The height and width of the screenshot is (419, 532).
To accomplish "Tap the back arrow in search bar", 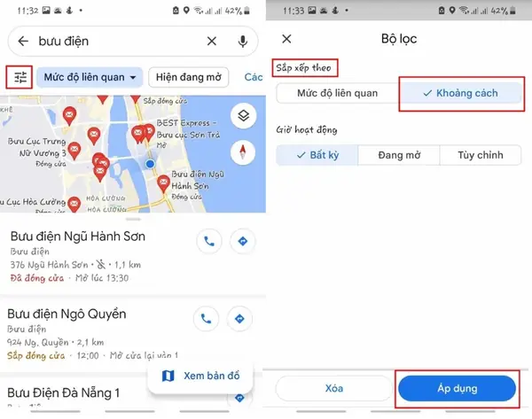I will (23, 41).
